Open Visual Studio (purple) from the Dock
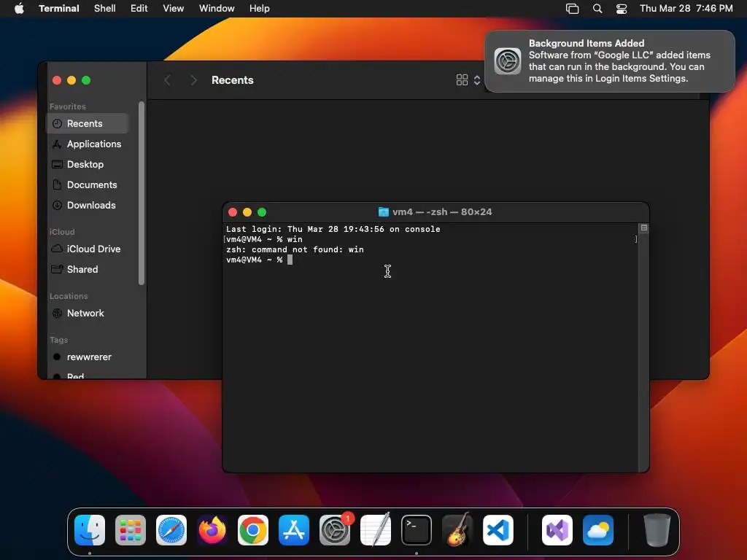 pyautogui.click(x=557, y=530)
